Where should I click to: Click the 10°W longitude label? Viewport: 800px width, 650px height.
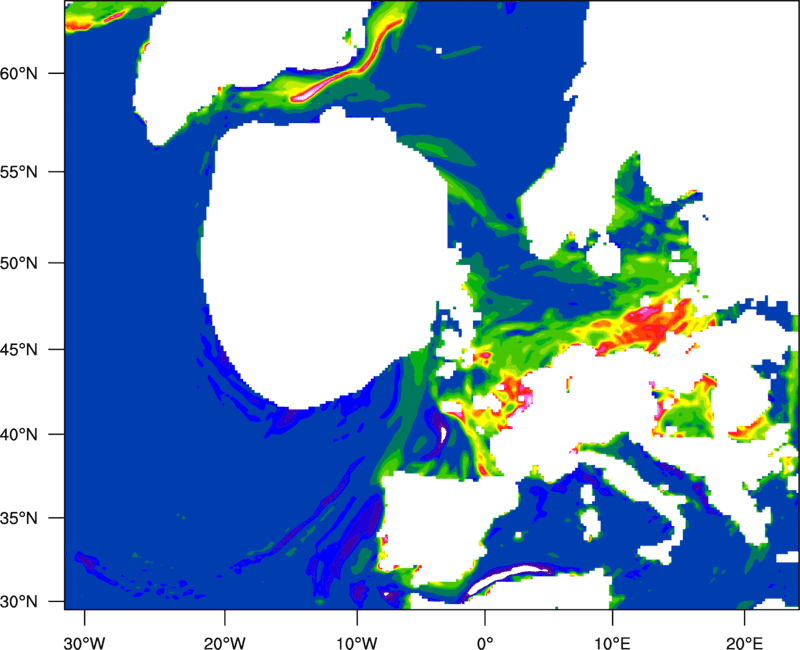pyautogui.click(x=356, y=643)
